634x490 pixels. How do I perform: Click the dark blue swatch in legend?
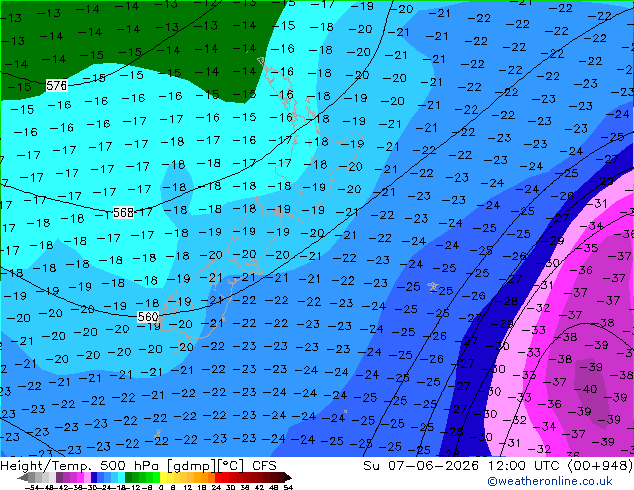click(x=94, y=477)
